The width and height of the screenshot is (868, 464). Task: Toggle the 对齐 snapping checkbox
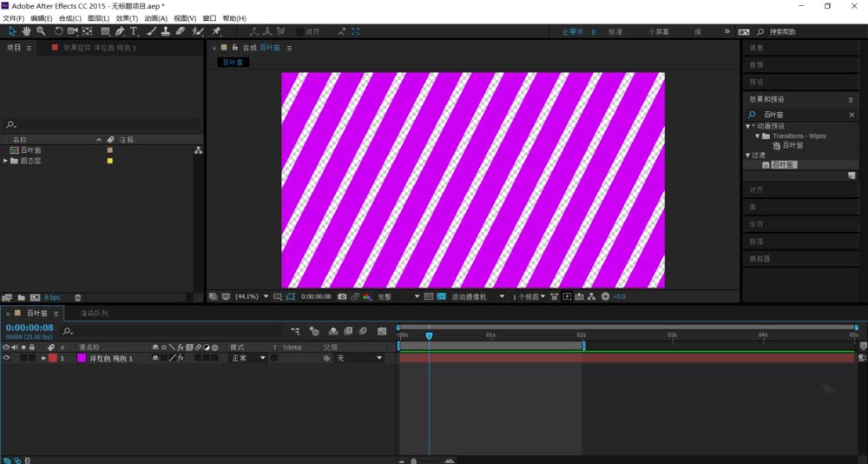point(300,31)
